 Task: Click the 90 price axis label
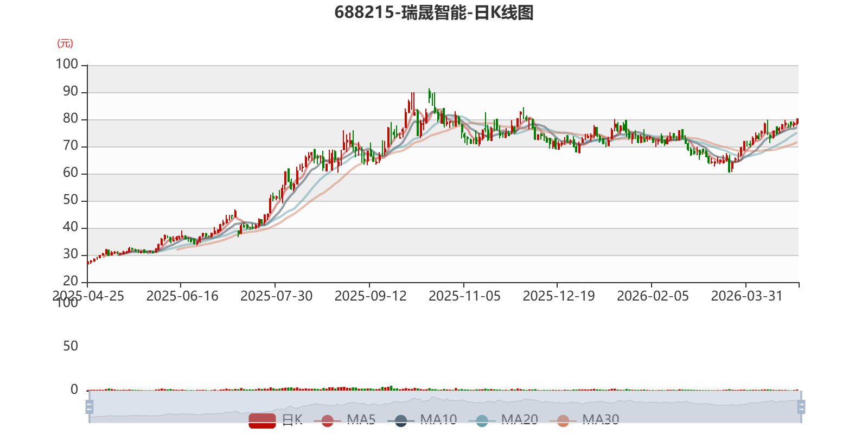point(71,91)
